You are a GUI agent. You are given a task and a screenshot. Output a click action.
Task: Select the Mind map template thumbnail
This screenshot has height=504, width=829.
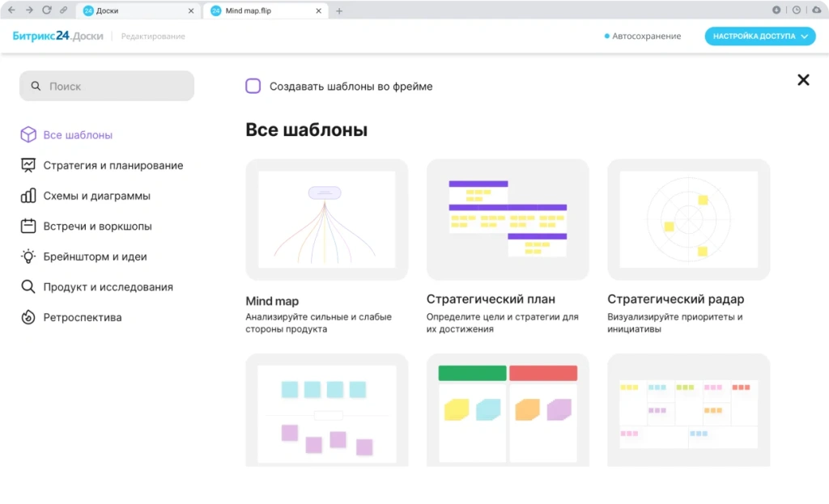pyautogui.click(x=326, y=219)
